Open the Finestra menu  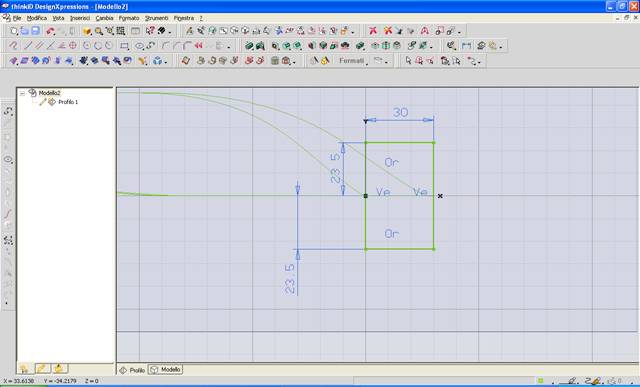[184, 18]
